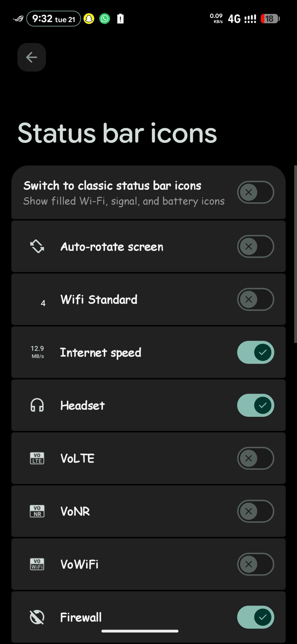Enable classic status bar icons switch
Screen dimensions: 297x644
256,192
